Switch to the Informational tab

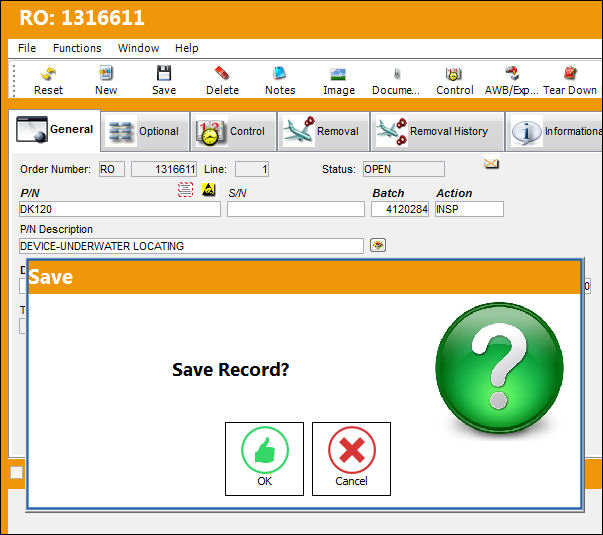pos(554,132)
